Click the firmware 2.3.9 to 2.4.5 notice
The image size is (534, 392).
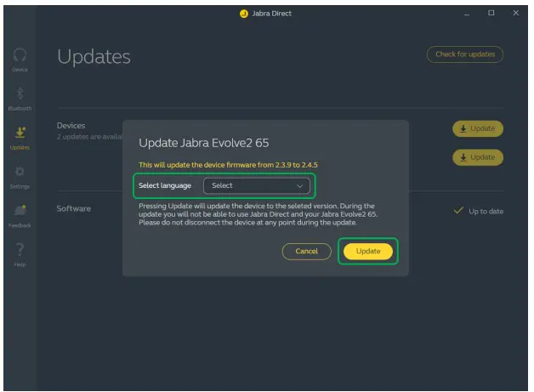(228, 165)
